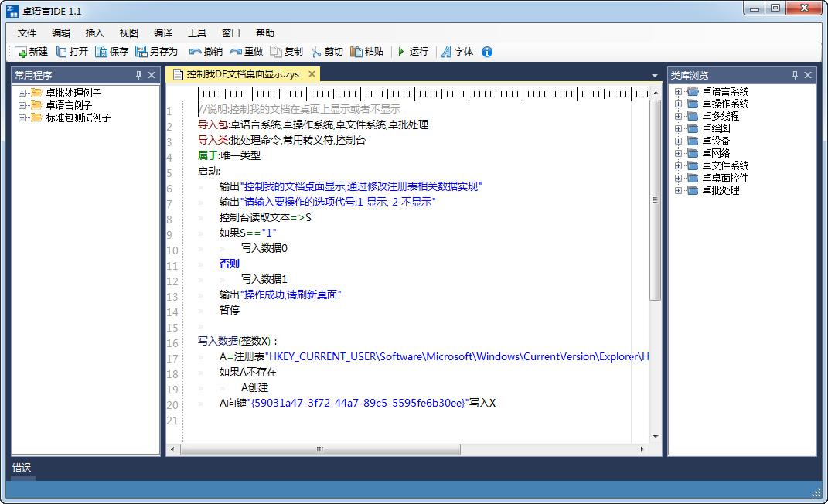
Task: Click the editor scroll-down arrow
Action: click(x=656, y=437)
